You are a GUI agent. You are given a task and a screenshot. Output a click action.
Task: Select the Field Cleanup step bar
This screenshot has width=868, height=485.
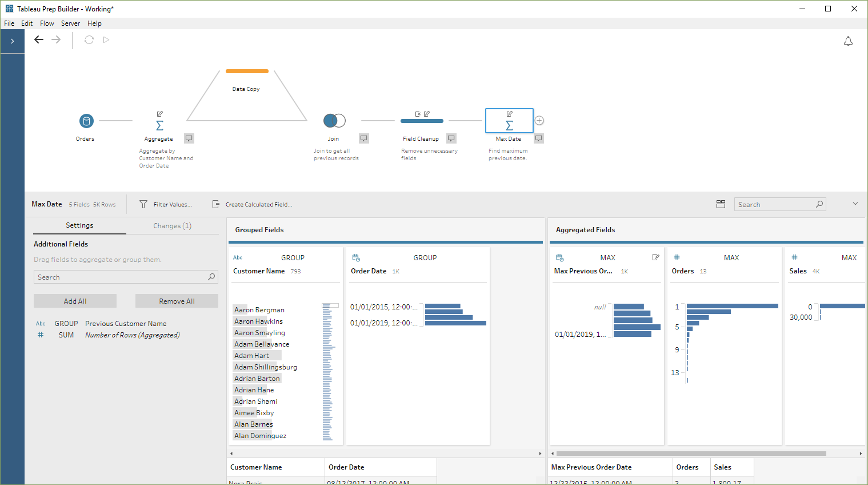422,121
